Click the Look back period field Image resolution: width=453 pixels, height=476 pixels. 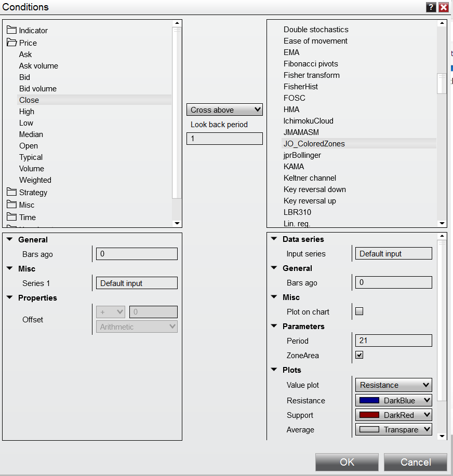pos(224,139)
